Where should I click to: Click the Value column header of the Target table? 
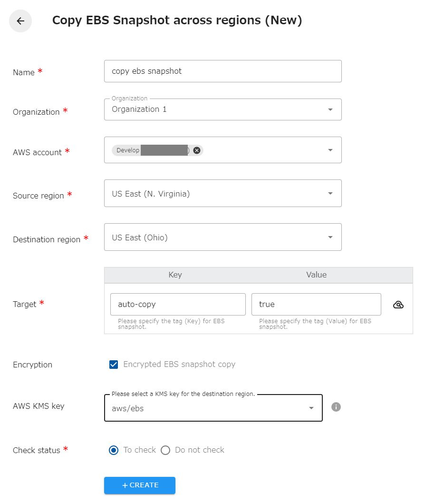tap(316, 275)
